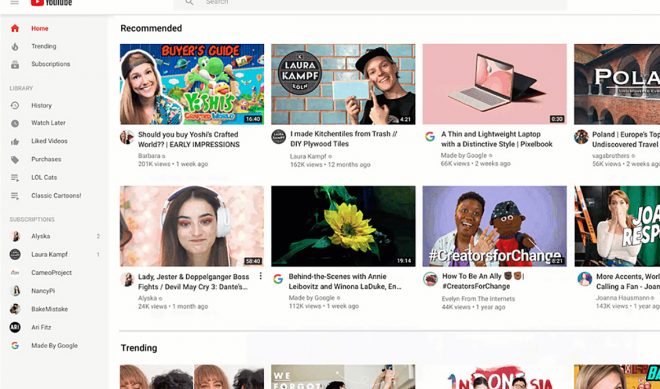The width and height of the screenshot is (660, 389).
Task: Open title 'Should you buy Yoshi's Crafted World??'
Action: 189,139
